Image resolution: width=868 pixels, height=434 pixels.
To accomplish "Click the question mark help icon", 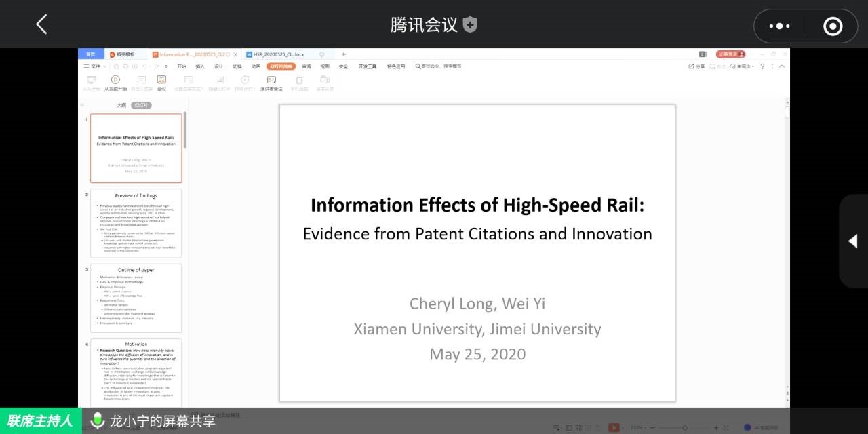I will pyautogui.click(x=762, y=66).
